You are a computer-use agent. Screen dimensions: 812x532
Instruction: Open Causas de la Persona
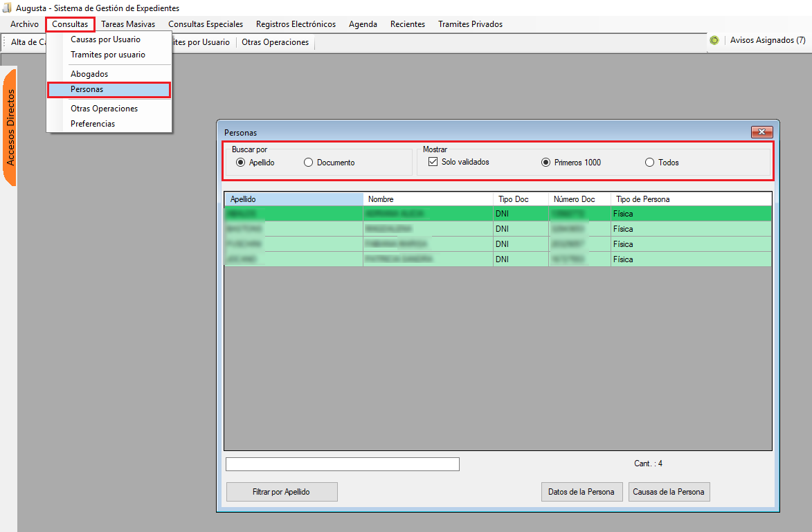(669, 492)
